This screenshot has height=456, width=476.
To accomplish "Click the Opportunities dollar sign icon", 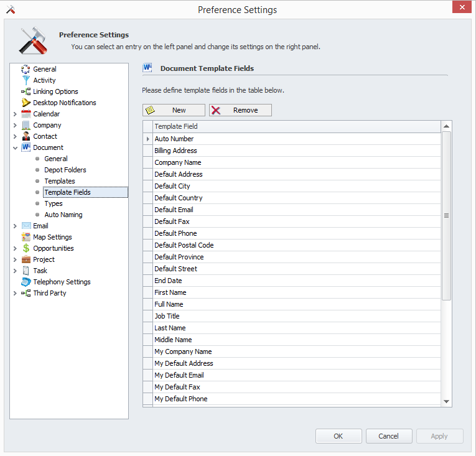I will click(26, 248).
